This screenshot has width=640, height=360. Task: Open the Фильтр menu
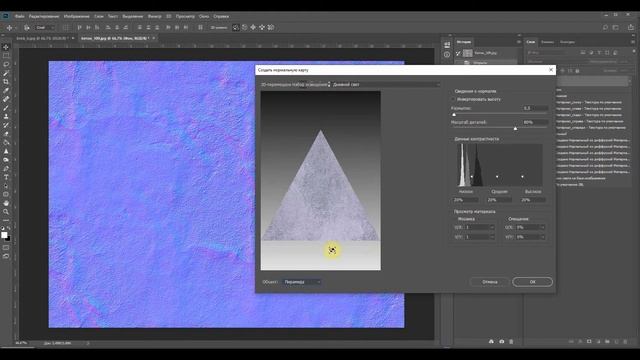coord(155,16)
